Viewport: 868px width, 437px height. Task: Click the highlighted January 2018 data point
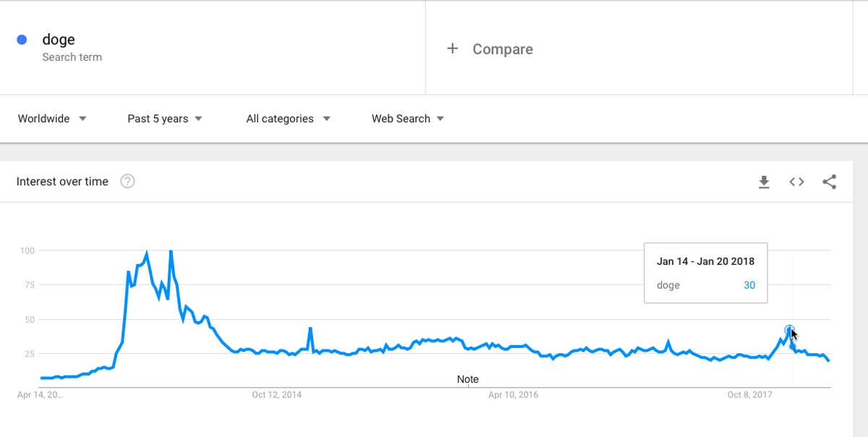click(x=788, y=329)
